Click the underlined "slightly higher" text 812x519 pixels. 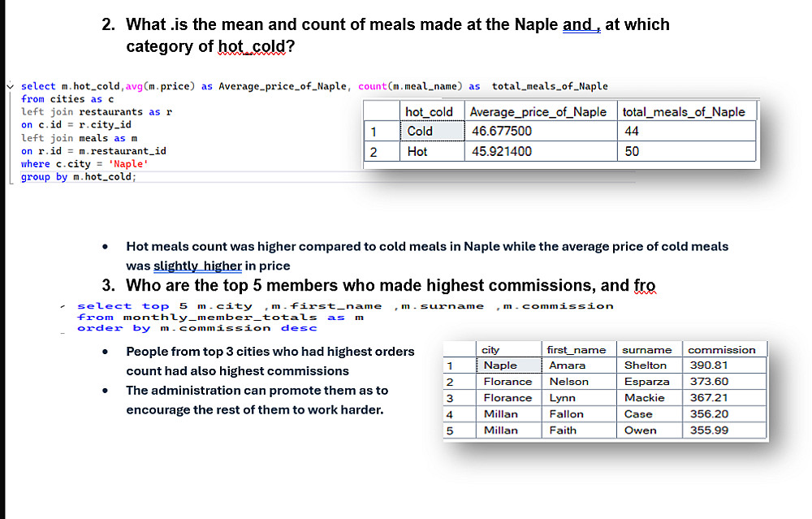(197, 266)
